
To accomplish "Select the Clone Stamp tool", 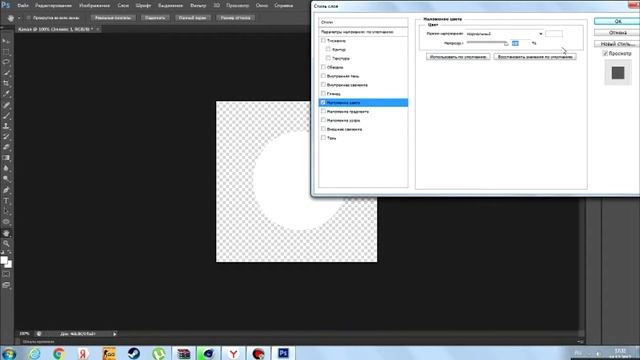I will (x=6, y=127).
